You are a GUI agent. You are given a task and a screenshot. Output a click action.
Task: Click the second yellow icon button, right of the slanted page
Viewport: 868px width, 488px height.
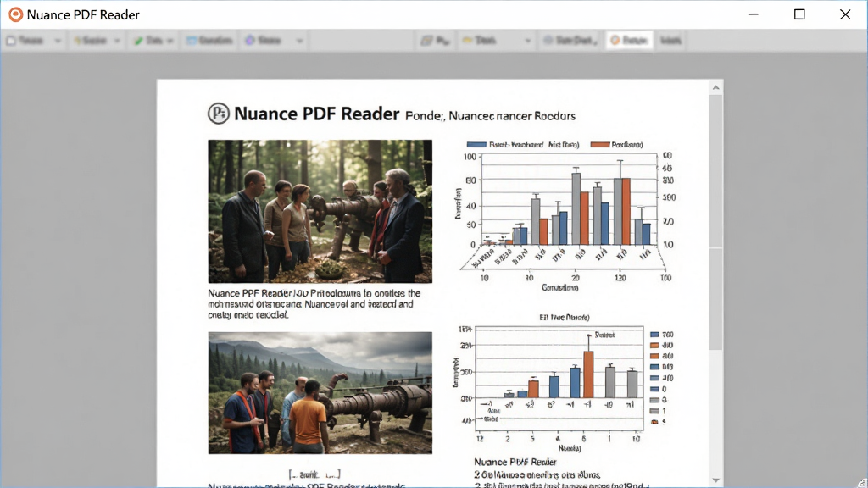480,41
